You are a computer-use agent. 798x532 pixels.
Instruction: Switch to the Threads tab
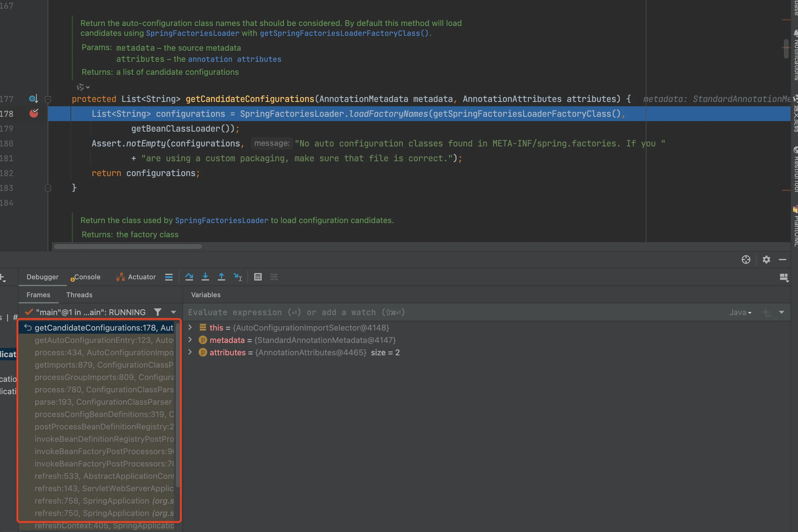point(79,294)
